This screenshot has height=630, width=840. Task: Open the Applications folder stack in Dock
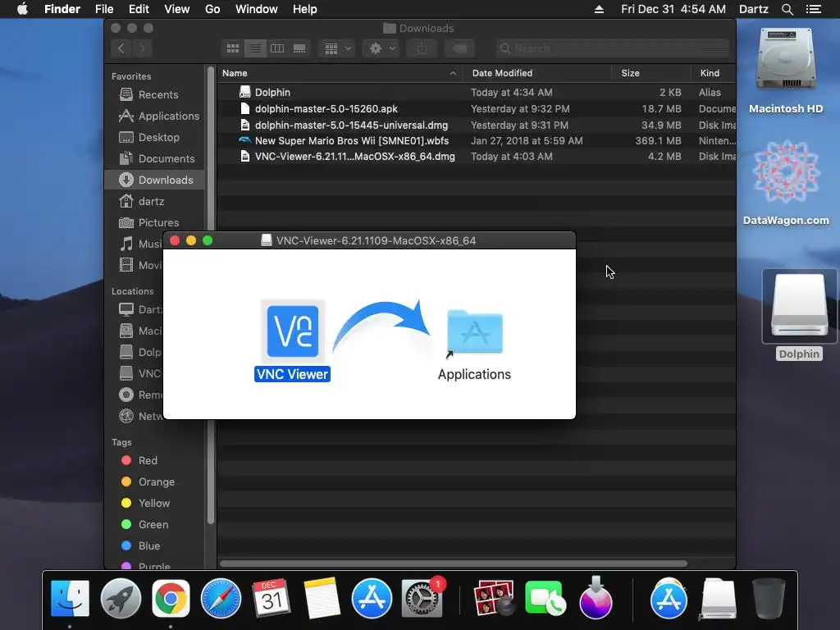click(x=669, y=599)
